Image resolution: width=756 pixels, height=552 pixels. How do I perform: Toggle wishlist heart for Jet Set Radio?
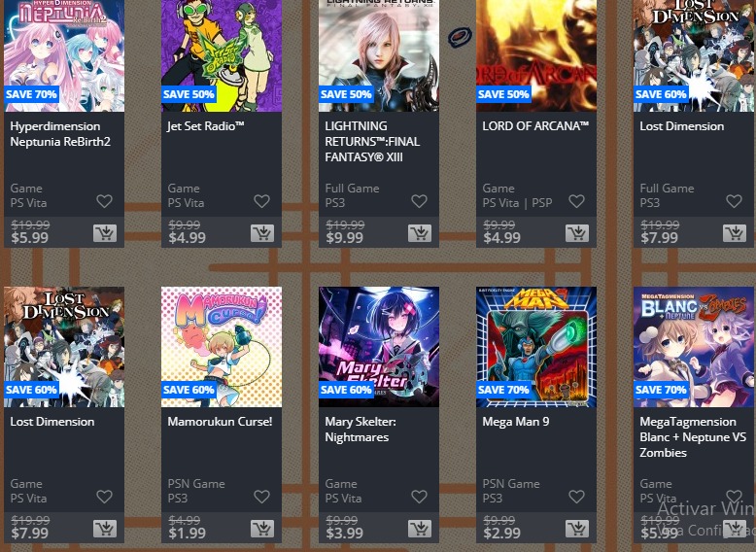pyautogui.click(x=261, y=201)
